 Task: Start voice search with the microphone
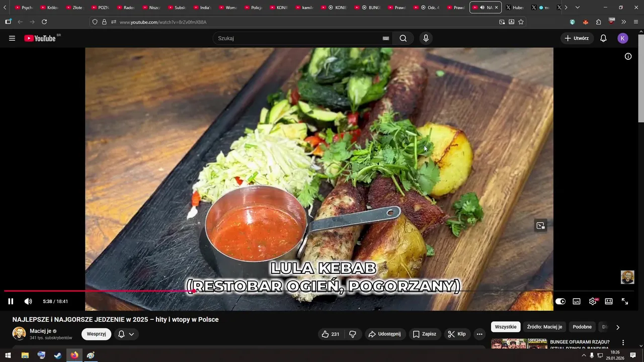point(426,38)
